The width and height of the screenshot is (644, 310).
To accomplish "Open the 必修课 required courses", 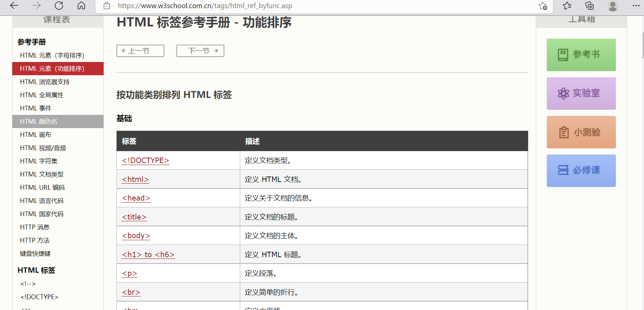I will coord(581,170).
